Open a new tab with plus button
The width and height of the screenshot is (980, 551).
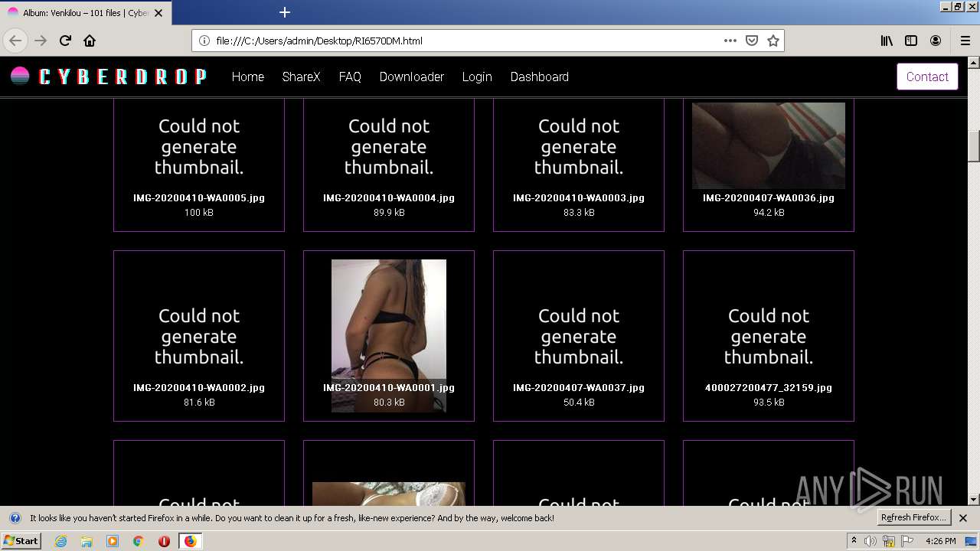285,12
